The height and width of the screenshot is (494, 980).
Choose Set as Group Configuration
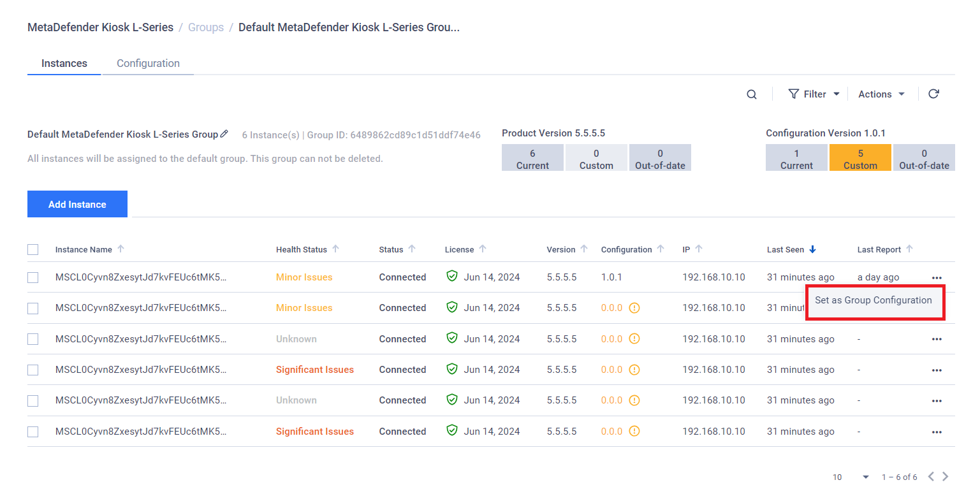coord(874,300)
